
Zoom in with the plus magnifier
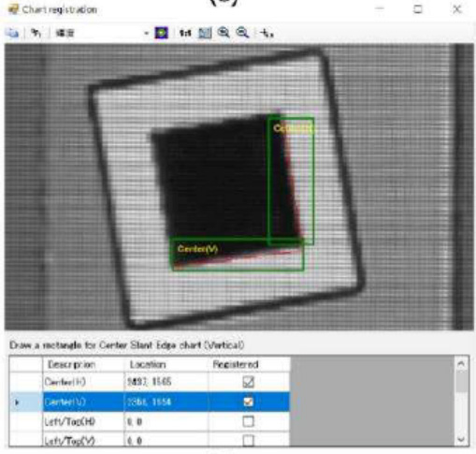[x=224, y=33]
